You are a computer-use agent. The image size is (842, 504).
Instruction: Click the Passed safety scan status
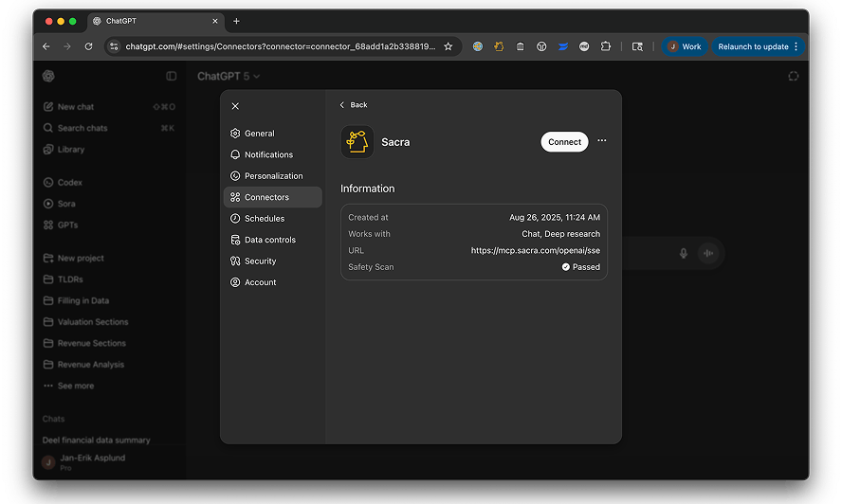pyautogui.click(x=580, y=267)
